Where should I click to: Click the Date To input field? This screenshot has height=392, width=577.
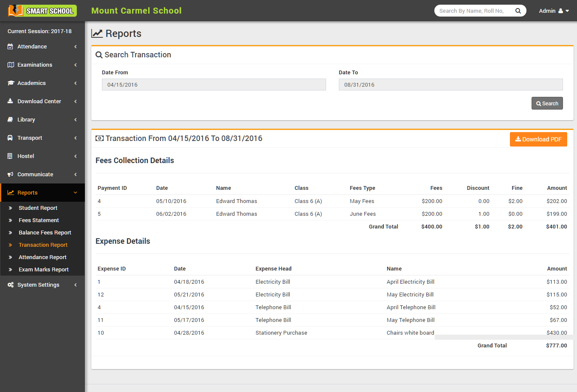click(x=450, y=85)
